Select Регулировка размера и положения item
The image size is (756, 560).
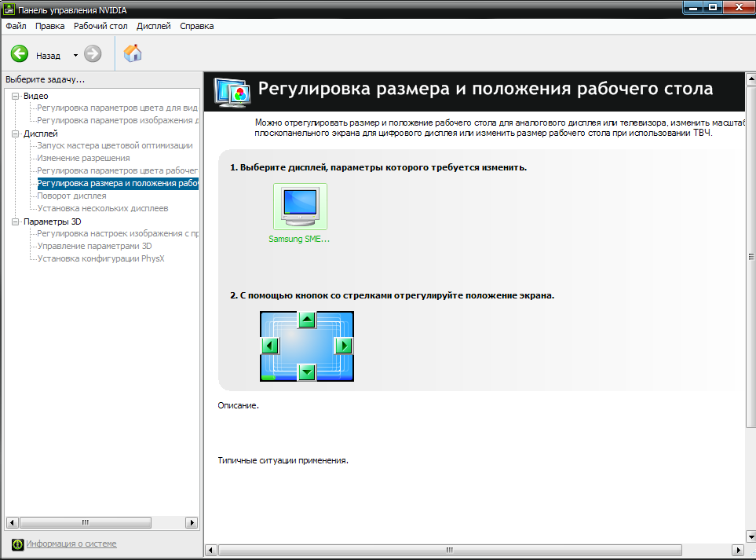coord(118,183)
